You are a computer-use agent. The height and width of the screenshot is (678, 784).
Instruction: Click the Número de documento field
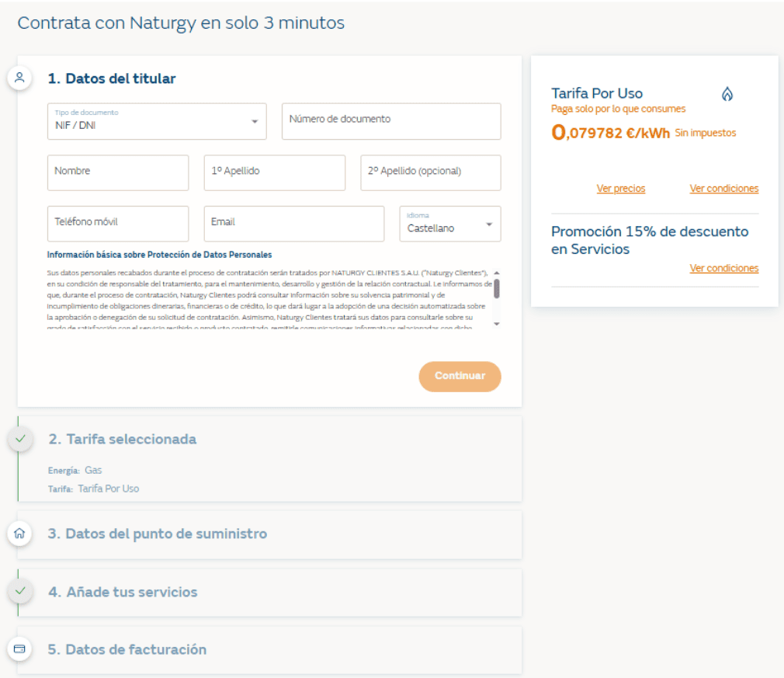point(391,121)
